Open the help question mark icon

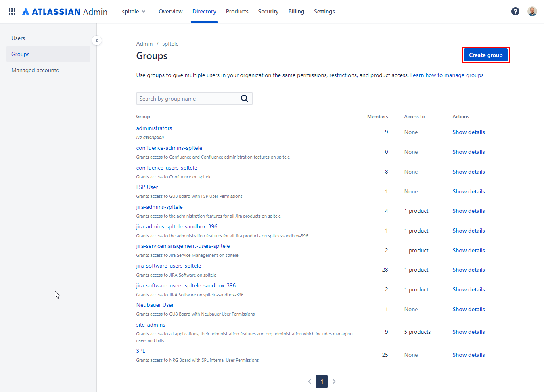(x=515, y=11)
